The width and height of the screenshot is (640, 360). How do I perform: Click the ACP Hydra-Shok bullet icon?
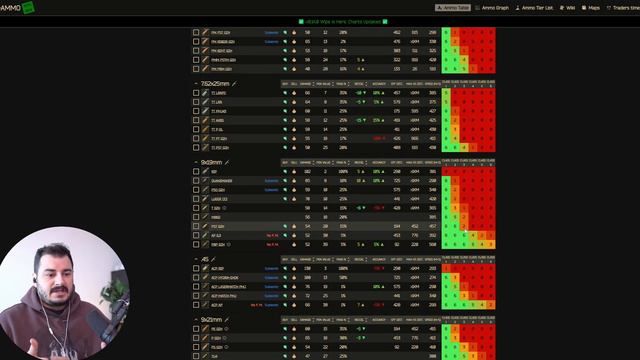point(205,278)
